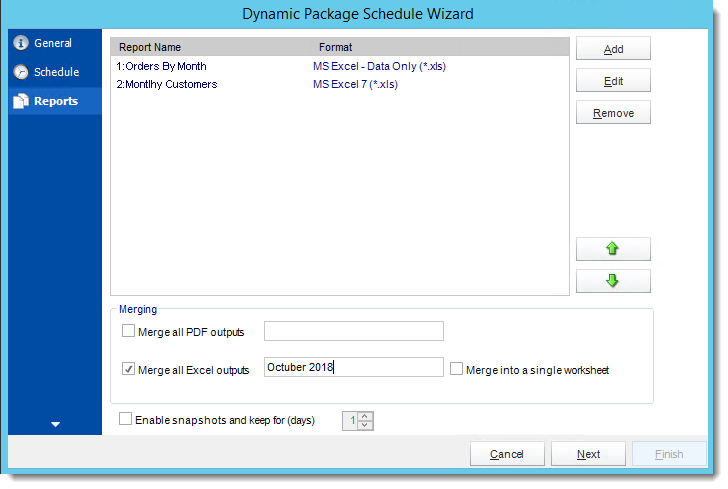Click the MS Excel 7 (*.xls) format cell
This screenshot has width=728, height=489.
[x=355, y=85]
